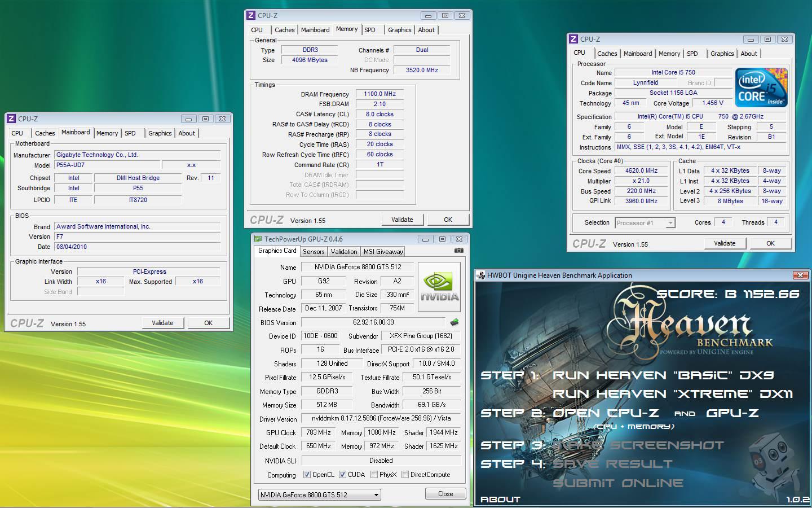This screenshot has width=812, height=508.
Task: Toggle CUDA checkbox in GPU-Z
Action: coord(342,475)
